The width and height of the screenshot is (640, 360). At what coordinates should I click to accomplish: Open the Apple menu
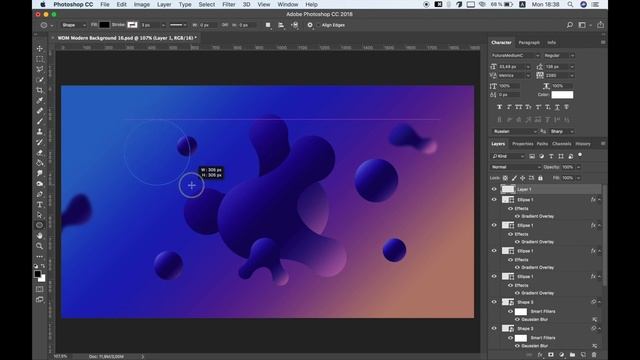tap(43, 4)
